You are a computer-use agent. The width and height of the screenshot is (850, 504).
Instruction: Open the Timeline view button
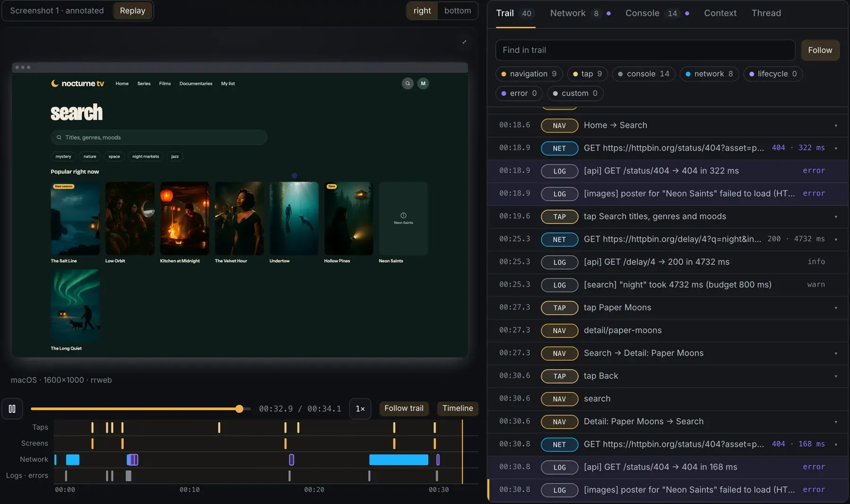point(458,409)
